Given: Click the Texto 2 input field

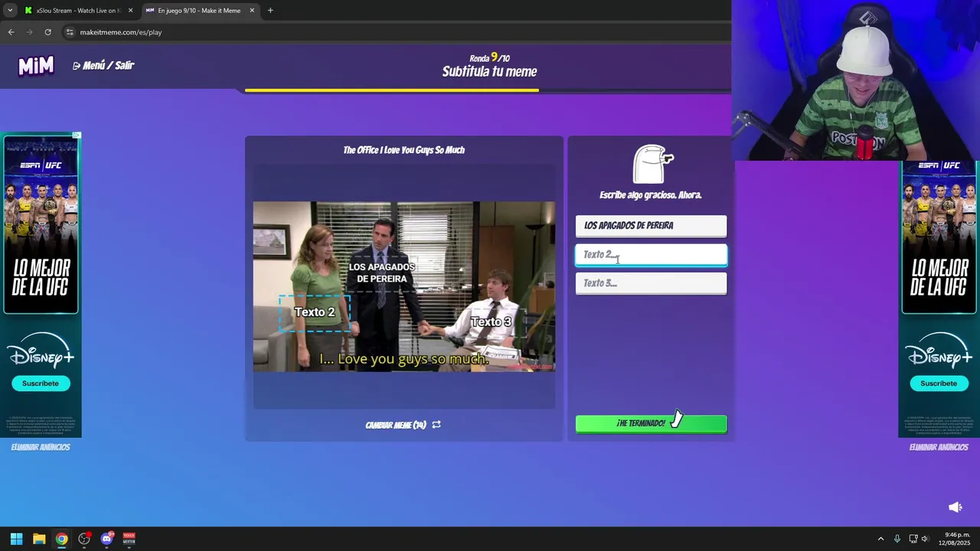Looking at the screenshot, I should (x=651, y=255).
